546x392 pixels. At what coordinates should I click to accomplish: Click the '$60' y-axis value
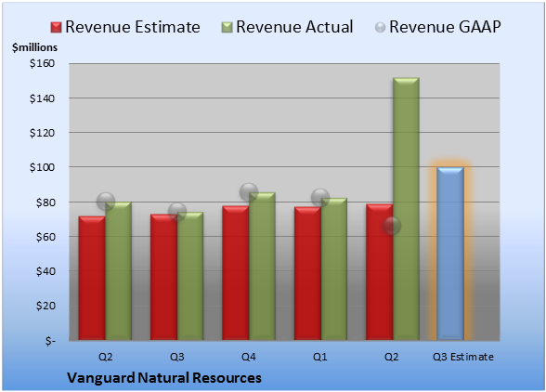(x=45, y=237)
